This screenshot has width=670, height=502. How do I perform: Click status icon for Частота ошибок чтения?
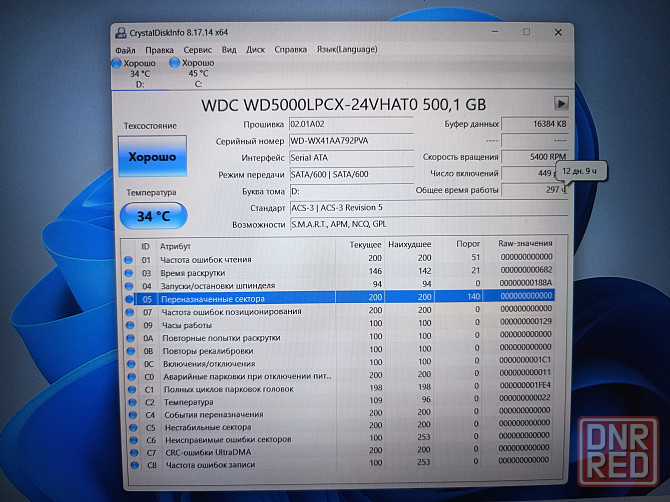point(128,260)
